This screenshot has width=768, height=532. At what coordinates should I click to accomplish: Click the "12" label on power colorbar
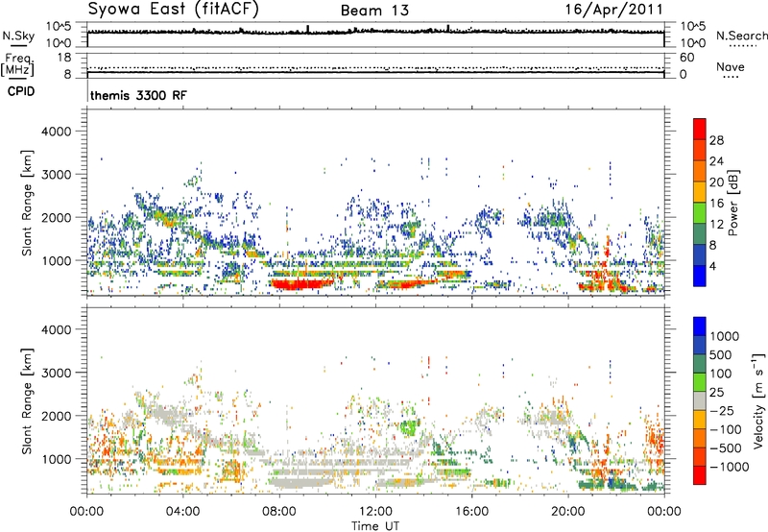tap(716, 225)
